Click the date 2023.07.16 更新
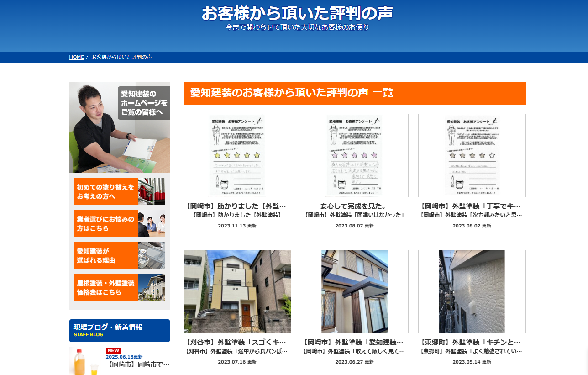The height and width of the screenshot is (375, 588). [237, 362]
